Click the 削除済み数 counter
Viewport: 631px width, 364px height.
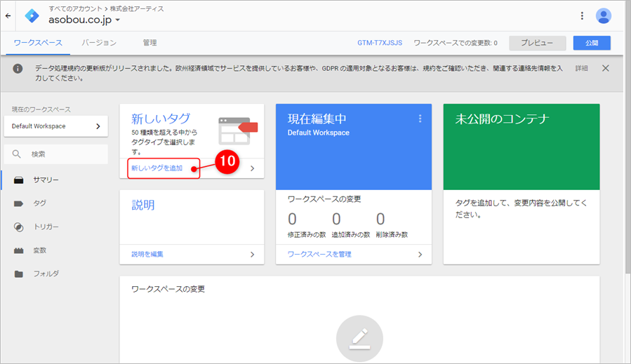[392, 225]
